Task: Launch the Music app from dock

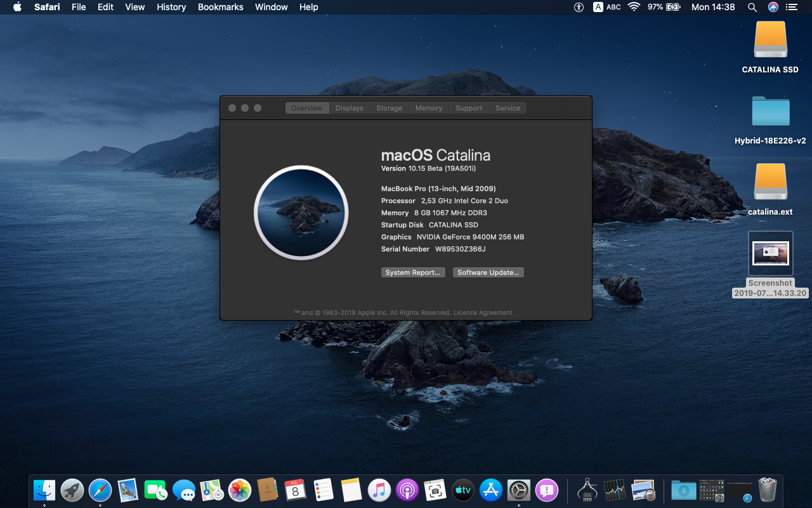Action: coord(379,490)
